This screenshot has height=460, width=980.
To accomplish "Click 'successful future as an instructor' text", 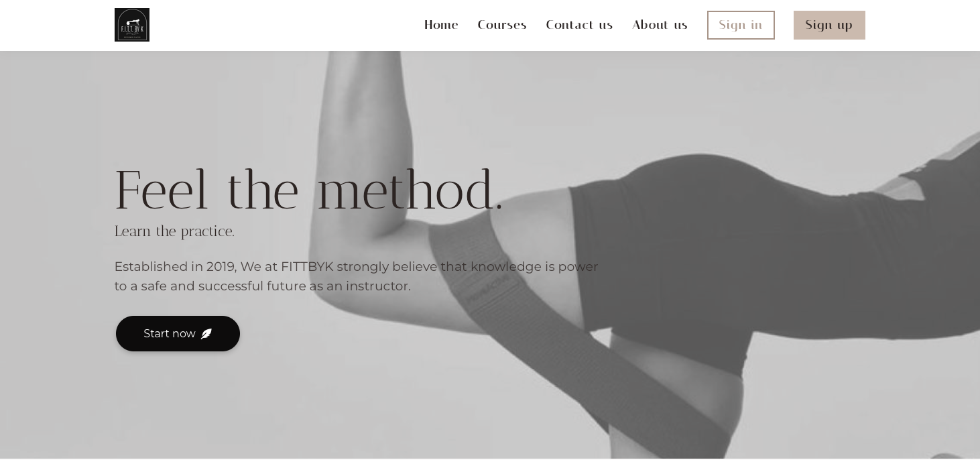I will (x=304, y=286).
